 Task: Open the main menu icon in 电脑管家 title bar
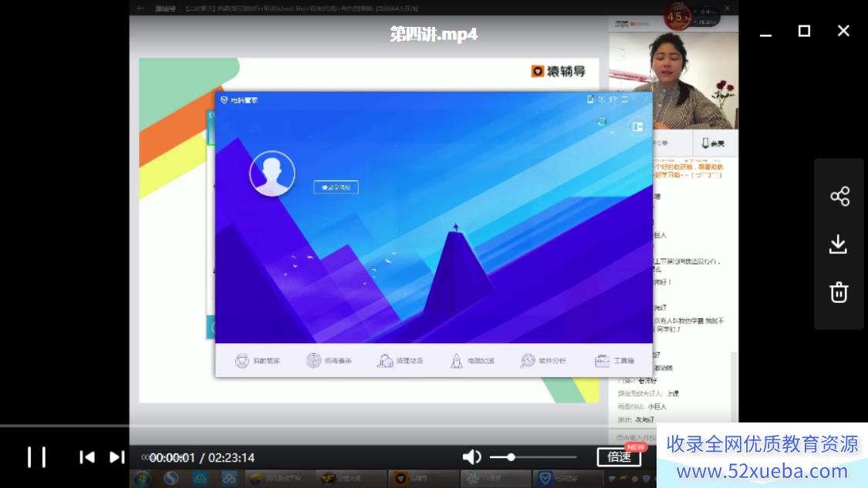625,99
